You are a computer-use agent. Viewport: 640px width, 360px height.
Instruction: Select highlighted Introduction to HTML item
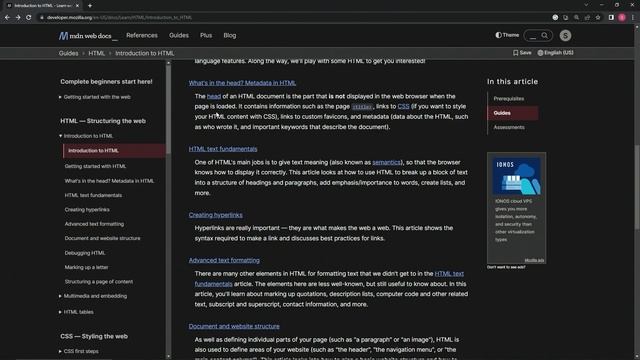[114, 151]
